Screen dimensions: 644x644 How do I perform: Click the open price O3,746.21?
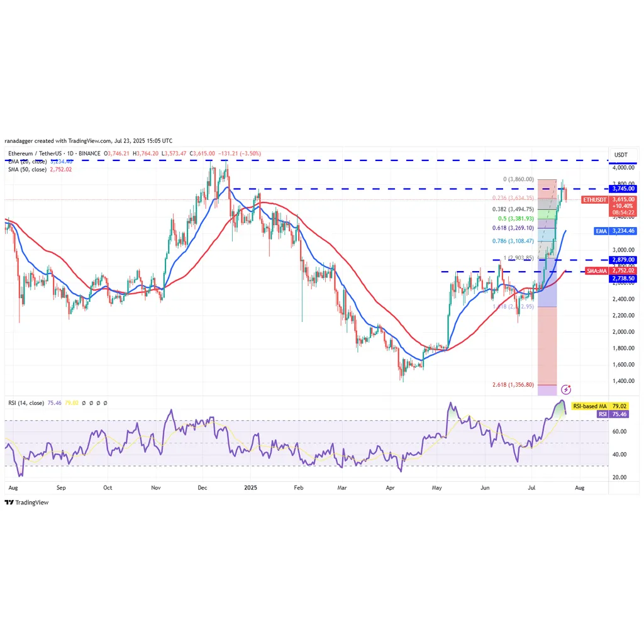point(116,153)
